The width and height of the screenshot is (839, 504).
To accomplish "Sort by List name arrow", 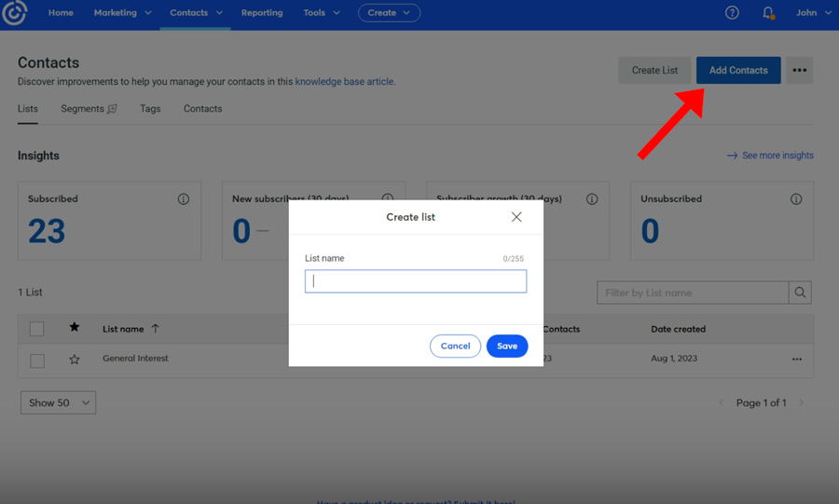I will click(x=155, y=329).
